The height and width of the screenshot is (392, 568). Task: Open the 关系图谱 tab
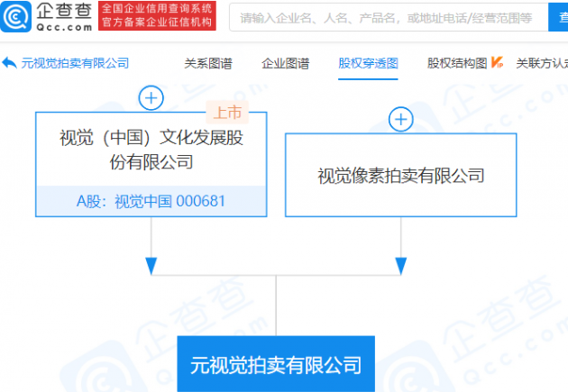coord(208,64)
